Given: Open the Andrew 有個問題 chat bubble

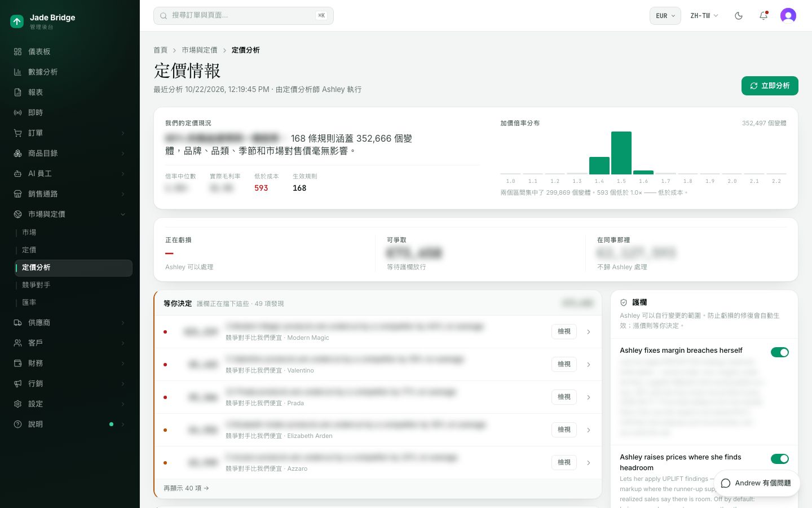Looking at the screenshot, I should coord(756,483).
